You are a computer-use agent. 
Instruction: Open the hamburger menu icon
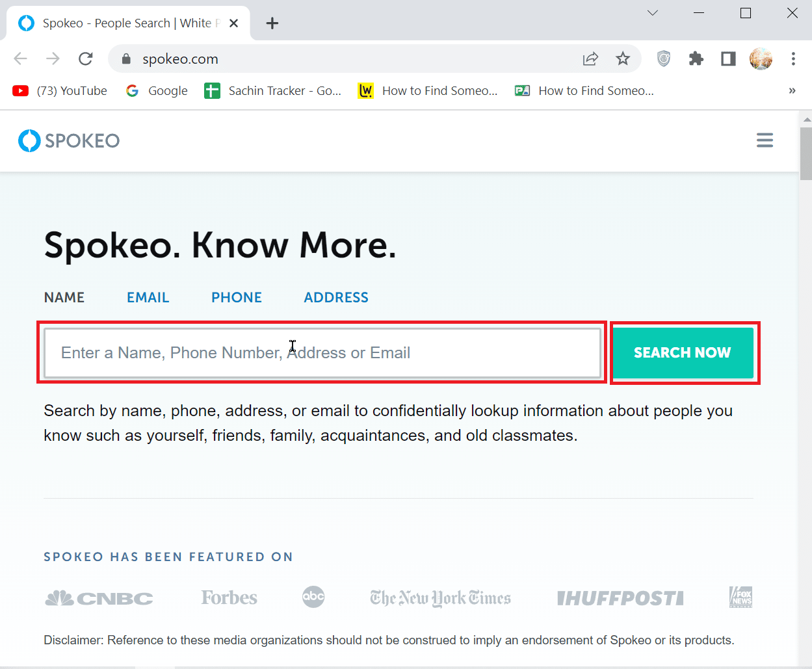click(x=765, y=140)
